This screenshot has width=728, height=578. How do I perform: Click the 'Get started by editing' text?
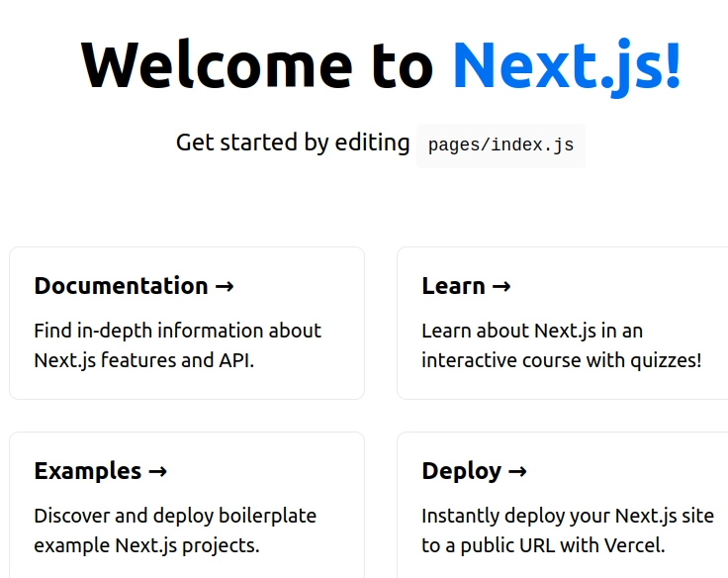click(293, 143)
